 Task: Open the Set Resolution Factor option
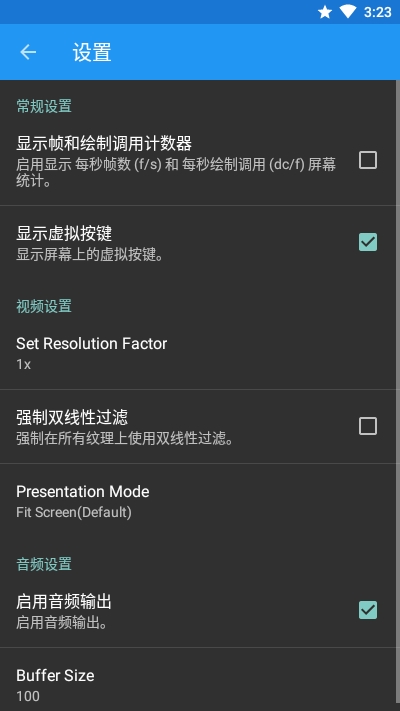198,353
